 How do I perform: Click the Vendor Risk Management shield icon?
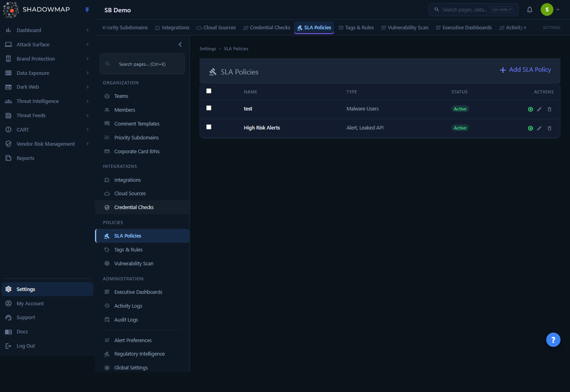[8, 144]
